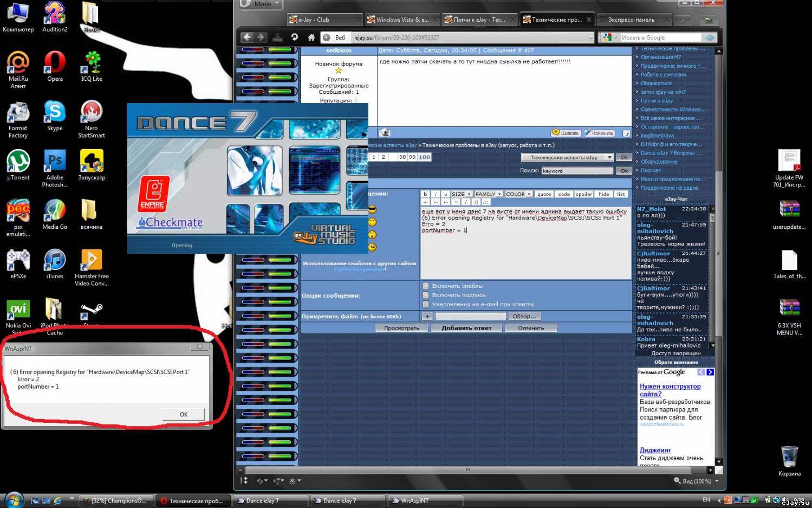Click the hide tag button
This screenshot has height=508, width=812.
pyautogui.click(x=604, y=194)
